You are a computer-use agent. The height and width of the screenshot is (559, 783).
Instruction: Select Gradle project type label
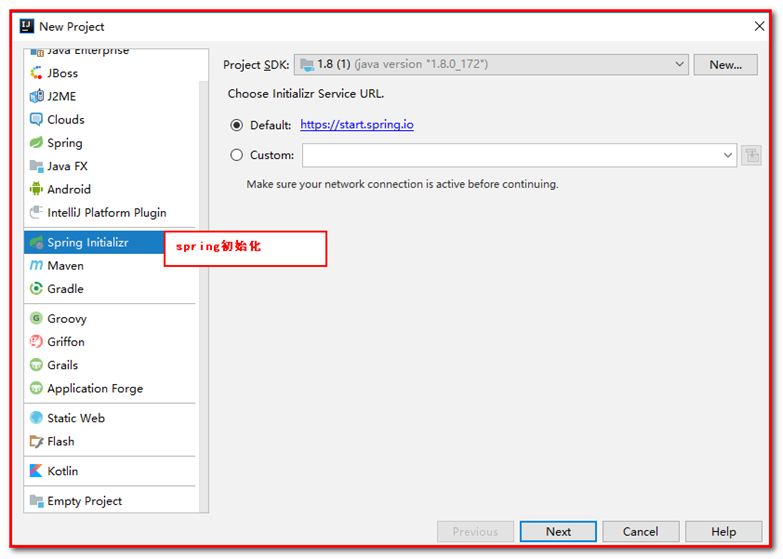[65, 289]
